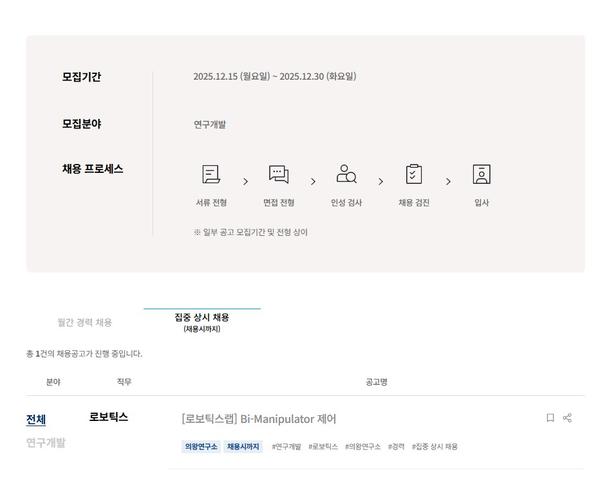The height and width of the screenshot is (493, 600).
Task: Click the recruitment period date text
Action: (275, 77)
